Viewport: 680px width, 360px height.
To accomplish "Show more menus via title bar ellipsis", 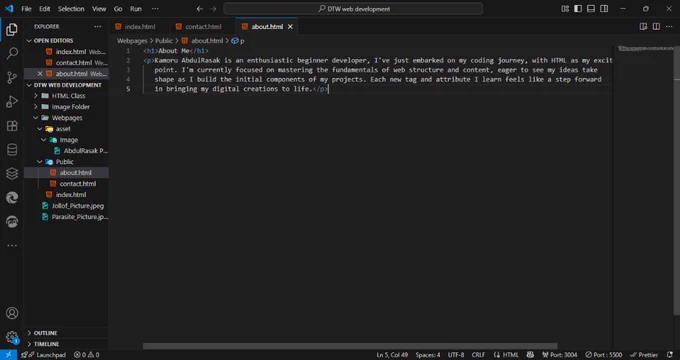I will click(155, 9).
